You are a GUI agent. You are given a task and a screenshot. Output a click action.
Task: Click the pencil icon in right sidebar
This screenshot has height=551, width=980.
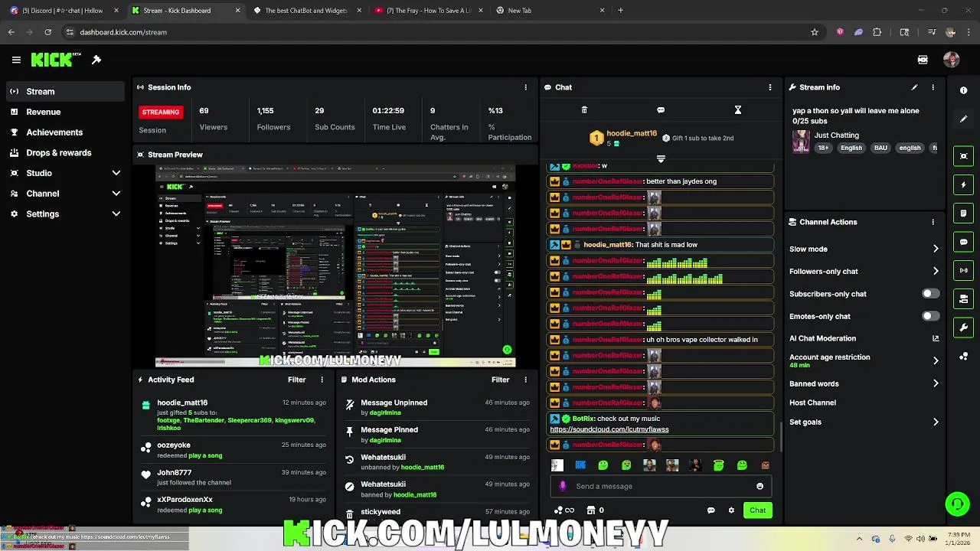coord(964,119)
